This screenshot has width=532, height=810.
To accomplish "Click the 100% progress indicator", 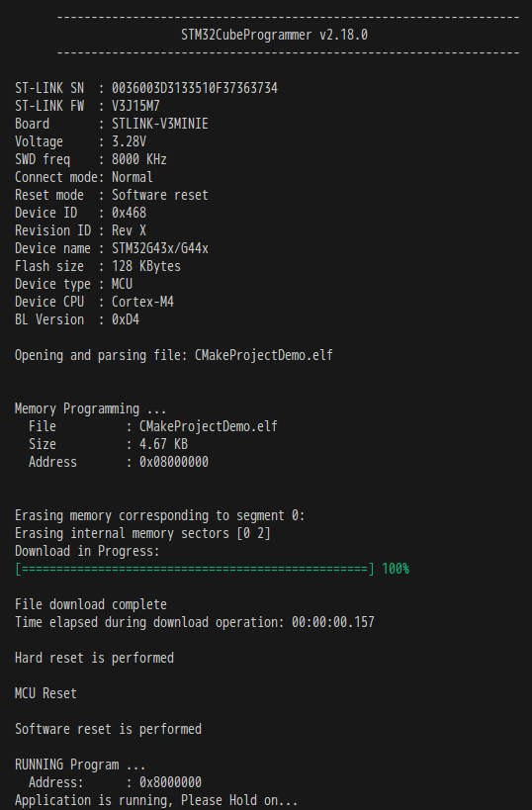I will coord(396,570).
